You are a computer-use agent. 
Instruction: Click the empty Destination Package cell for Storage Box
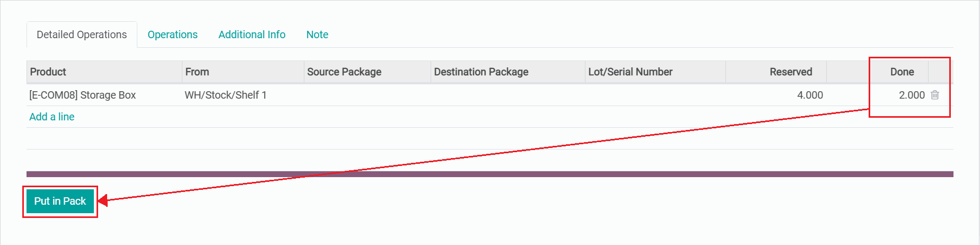[507, 95]
